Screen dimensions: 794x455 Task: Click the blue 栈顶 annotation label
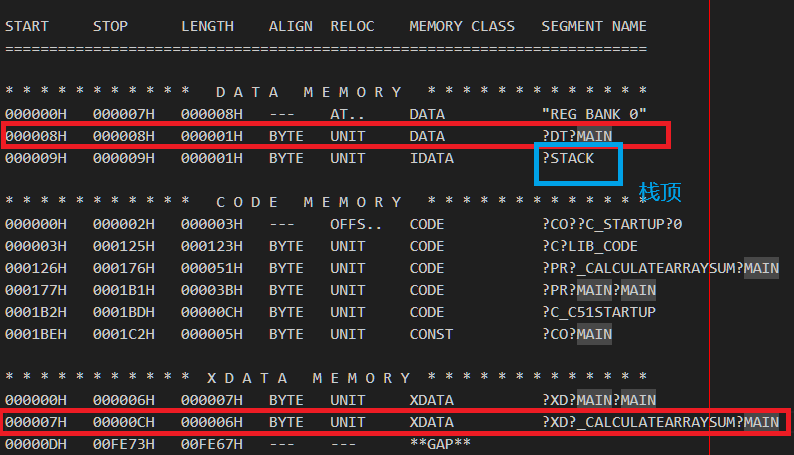[x=660, y=192]
